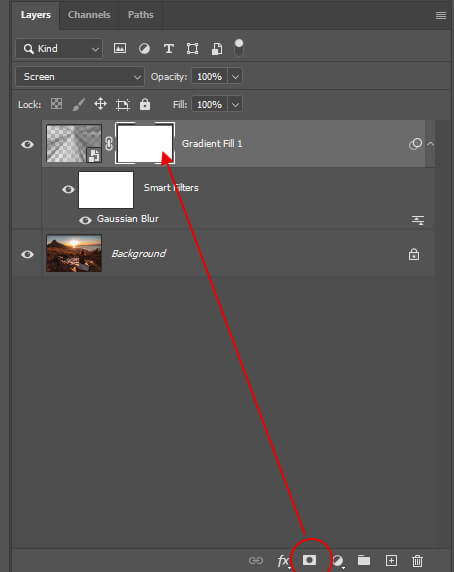The height and width of the screenshot is (572, 454).
Task: Click the Opacity value field
Action: pyautogui.click(x=209, y=77)
